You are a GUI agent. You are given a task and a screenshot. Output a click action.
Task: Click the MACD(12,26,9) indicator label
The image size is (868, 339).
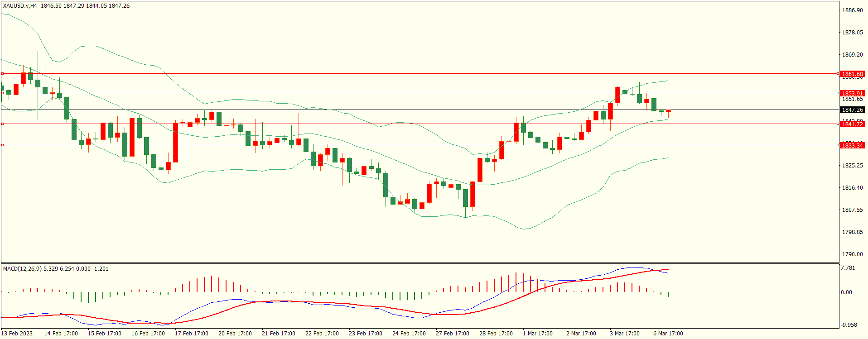[23, 269]
